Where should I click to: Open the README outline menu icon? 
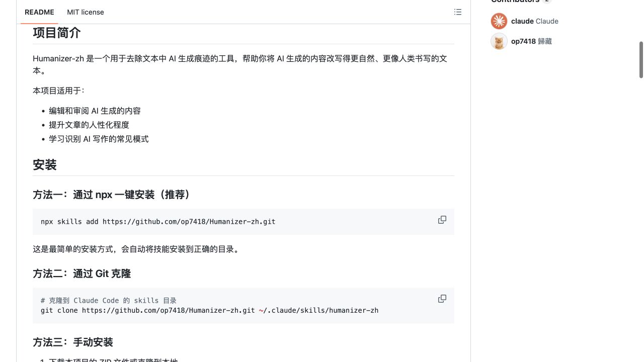coord(457,12)
